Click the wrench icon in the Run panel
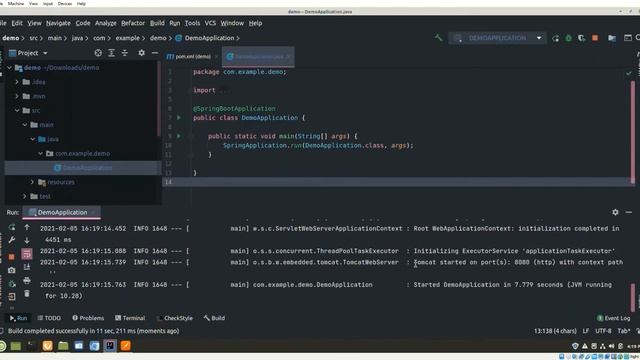The height and width of the screenshot is (360, 640). tap(12, 240)
